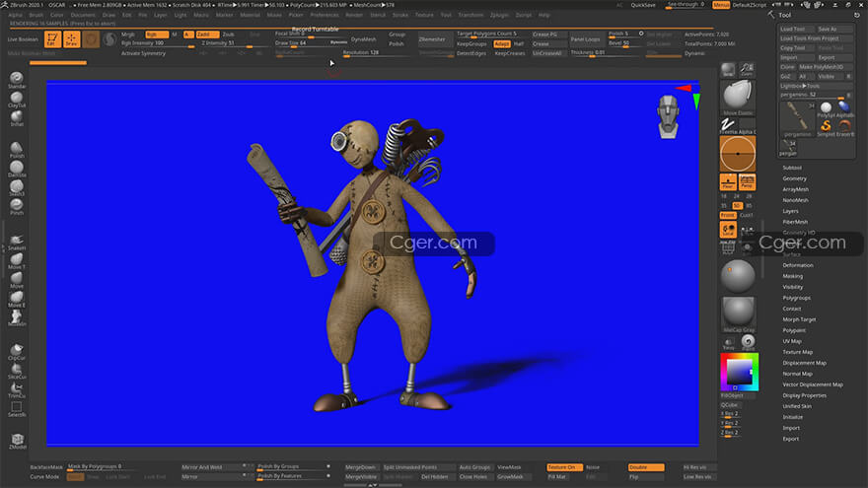Screen dimensions: 868x488
Task: Toggle Draw mode button
Action: coord(71,39)
